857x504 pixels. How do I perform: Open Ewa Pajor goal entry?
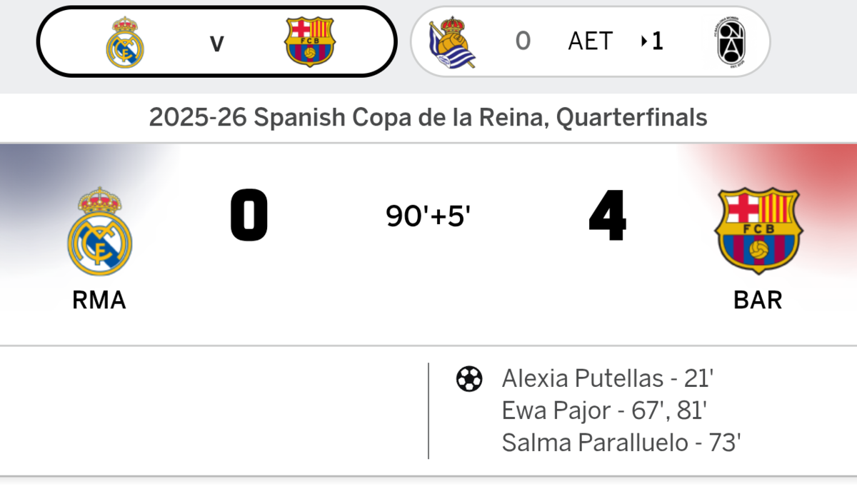[604, 410]
